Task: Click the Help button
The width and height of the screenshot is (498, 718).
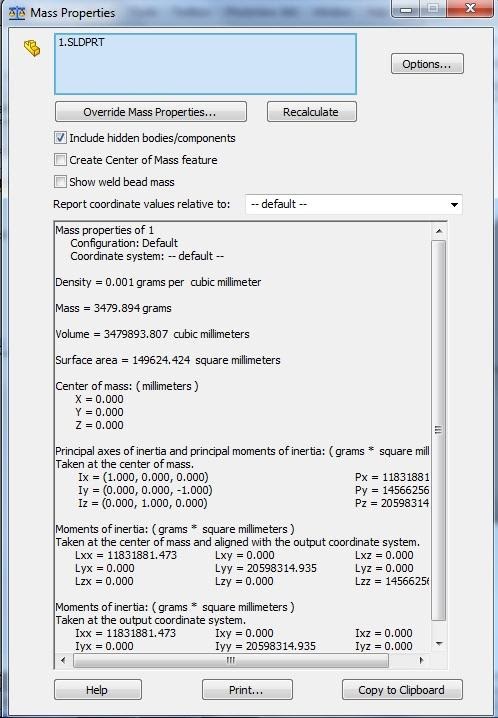Action: point(97,690)
